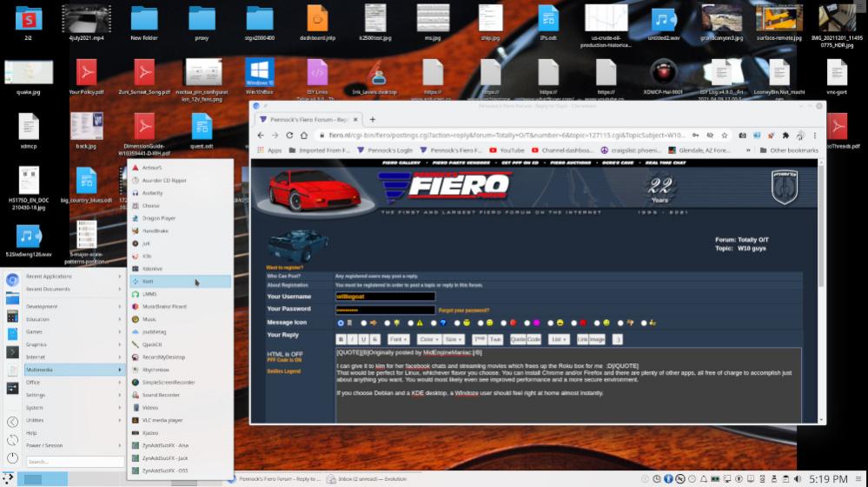Click the Quote button in reply toolbar
868x487 pixels.
tap(518, 339)
